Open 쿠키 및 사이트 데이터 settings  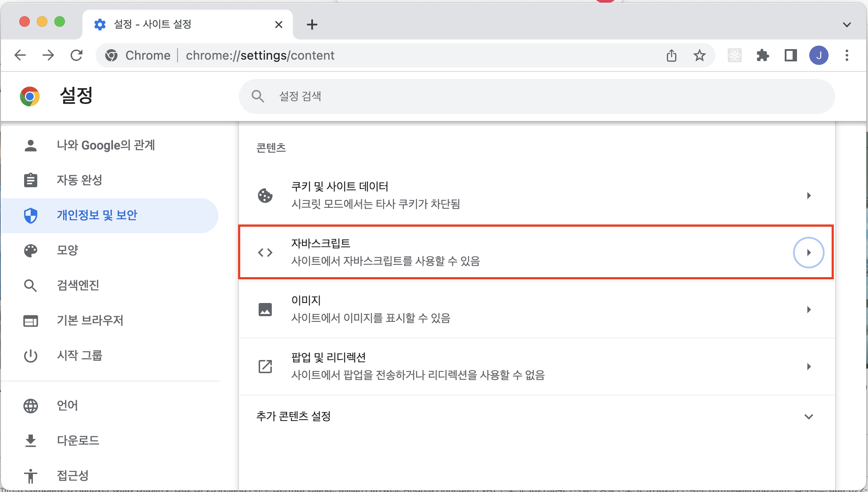tap(536, 196)
